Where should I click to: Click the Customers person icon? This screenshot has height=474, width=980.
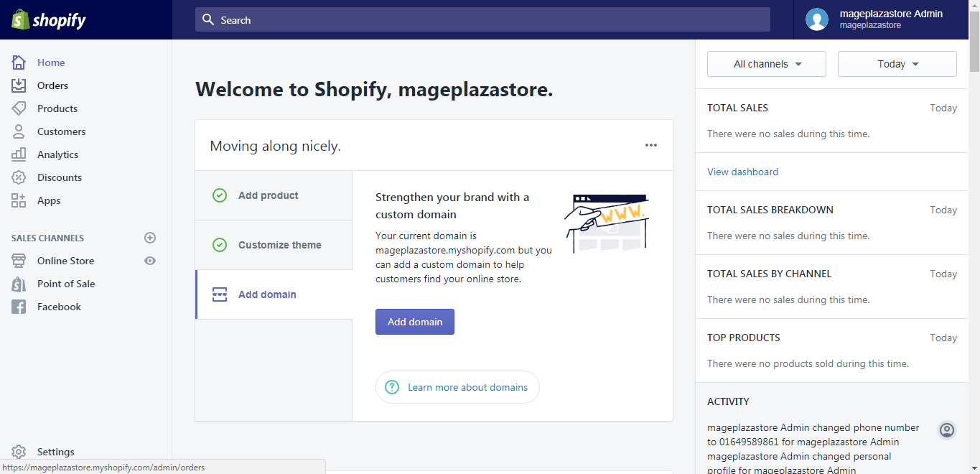[19, 131]
